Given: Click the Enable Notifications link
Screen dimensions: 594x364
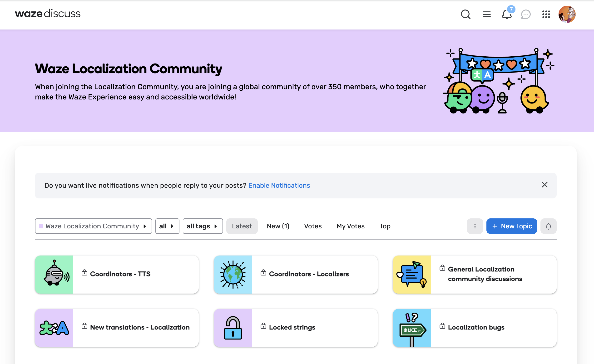Looking at the screenshot, I should pyautogui.click(x=279, y=185).
